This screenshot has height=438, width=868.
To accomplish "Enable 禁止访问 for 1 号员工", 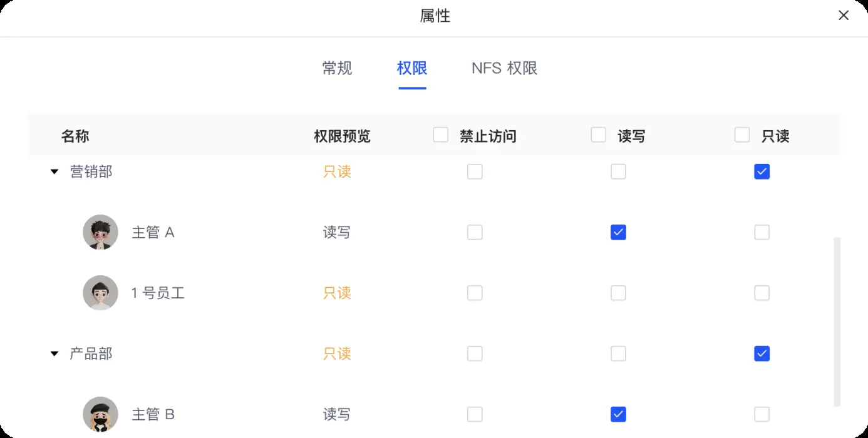I will pos(475,293).
